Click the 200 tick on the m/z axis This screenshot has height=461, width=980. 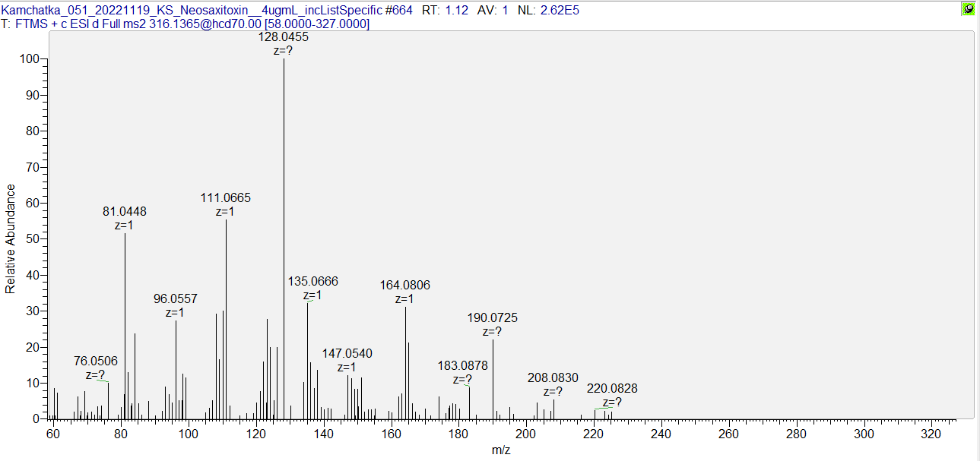(x=526, y=434)
